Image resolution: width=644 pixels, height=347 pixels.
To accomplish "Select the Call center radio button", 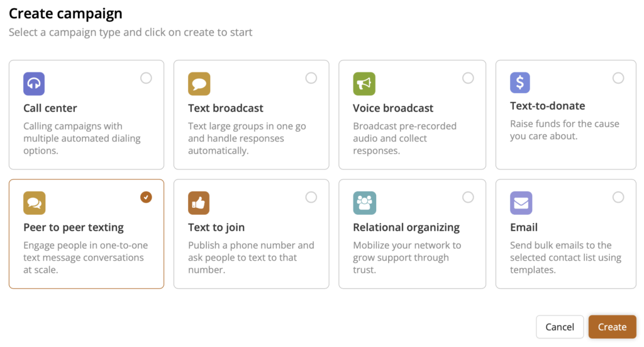I will point(146,78).
